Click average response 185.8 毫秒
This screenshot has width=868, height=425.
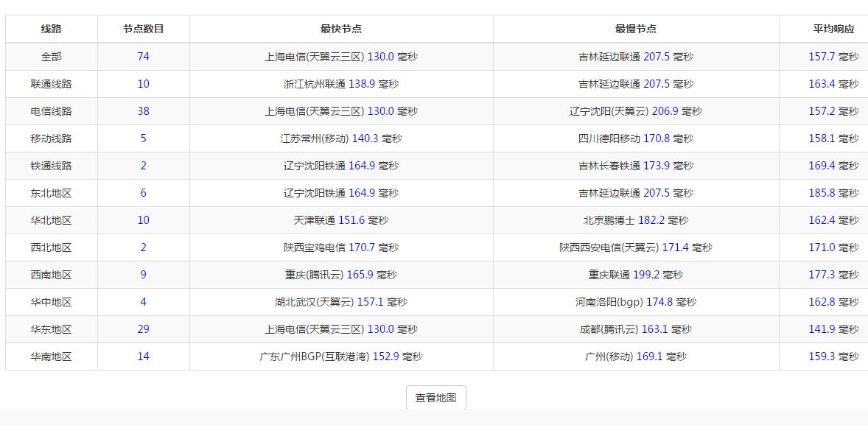click(x=833, y=193)
